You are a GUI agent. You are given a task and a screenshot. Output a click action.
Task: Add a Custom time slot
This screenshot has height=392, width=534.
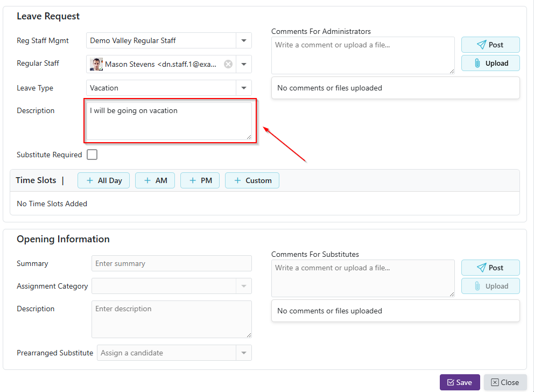252,180
